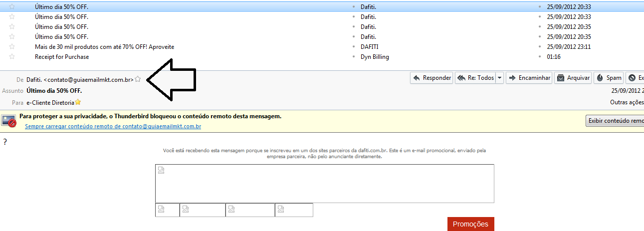Click the red Promoções button
644x231 pixels.
470,224
